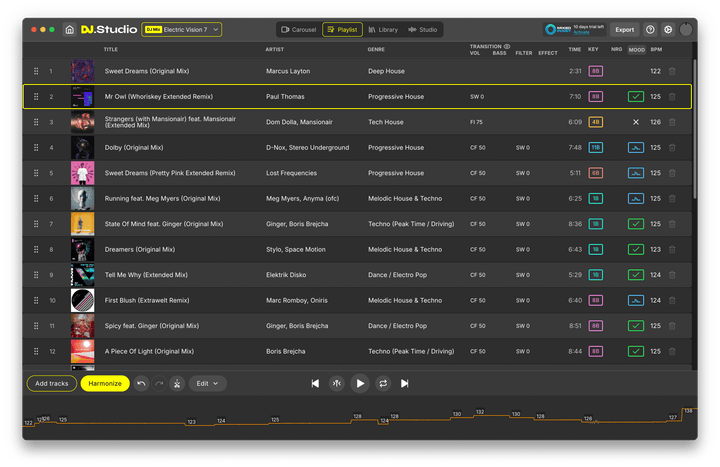The image size is (720, 467).
Task: Expand the Edit dropdown menu
Action: click(207, 383)
